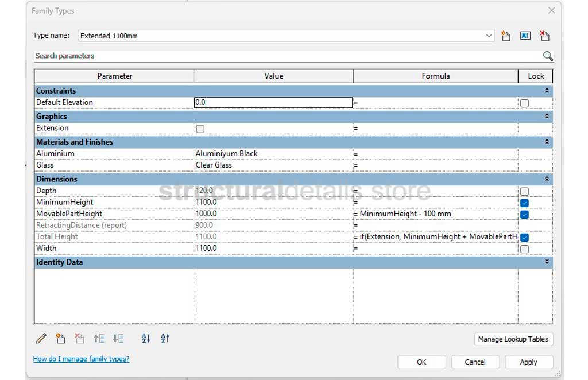
Task: Unlock the MinimumHeight lock checkbox
Action: click(x=524, y=203)
